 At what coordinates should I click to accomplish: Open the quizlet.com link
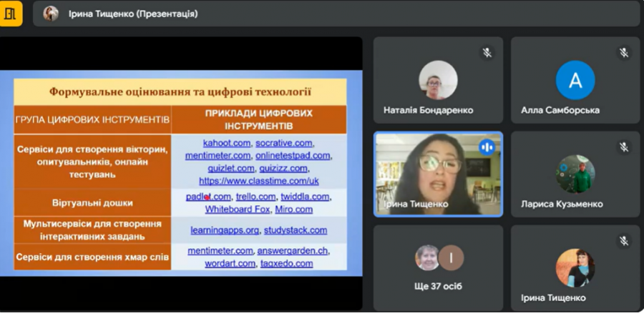coord(231,169)
